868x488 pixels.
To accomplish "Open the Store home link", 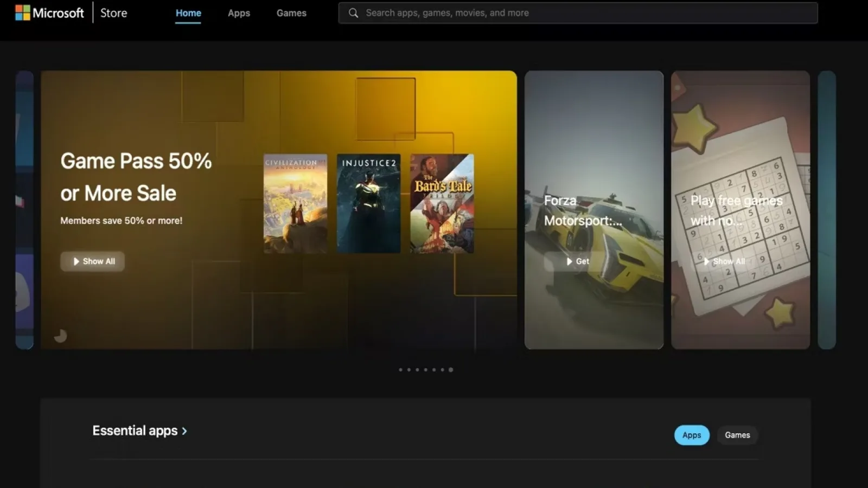I will point(113,13).
